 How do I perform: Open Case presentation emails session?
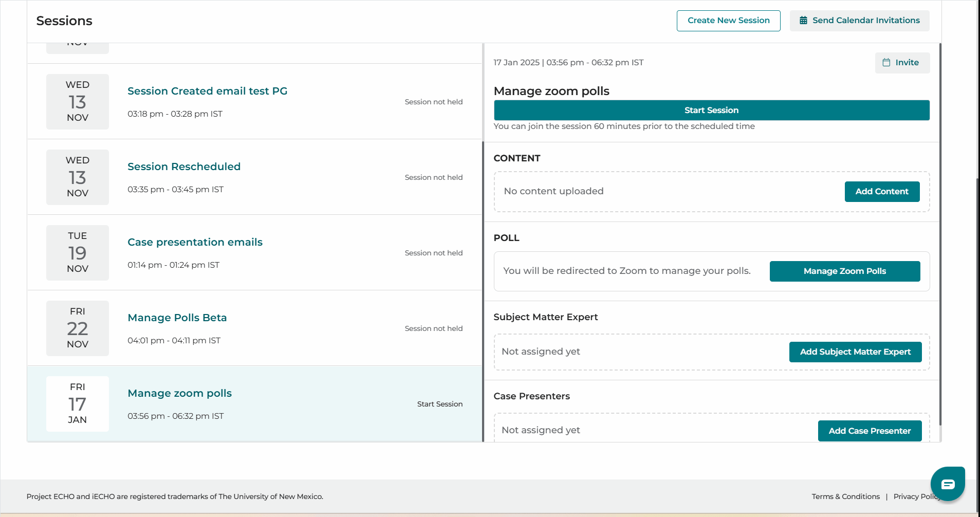tap(195, 242)
